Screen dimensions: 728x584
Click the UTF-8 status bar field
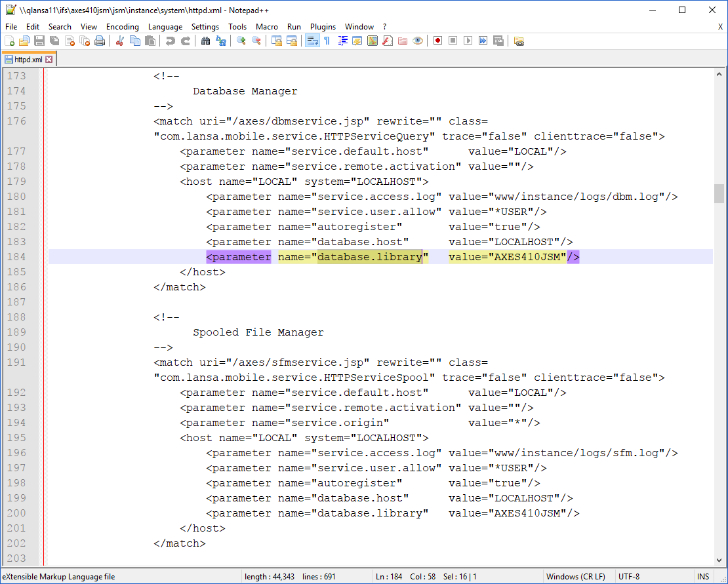628,577
